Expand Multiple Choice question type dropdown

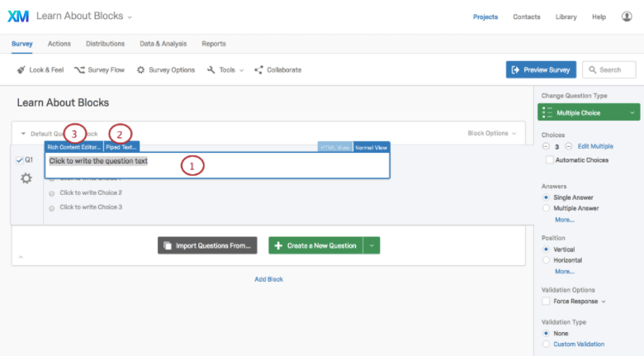[589, 112]
